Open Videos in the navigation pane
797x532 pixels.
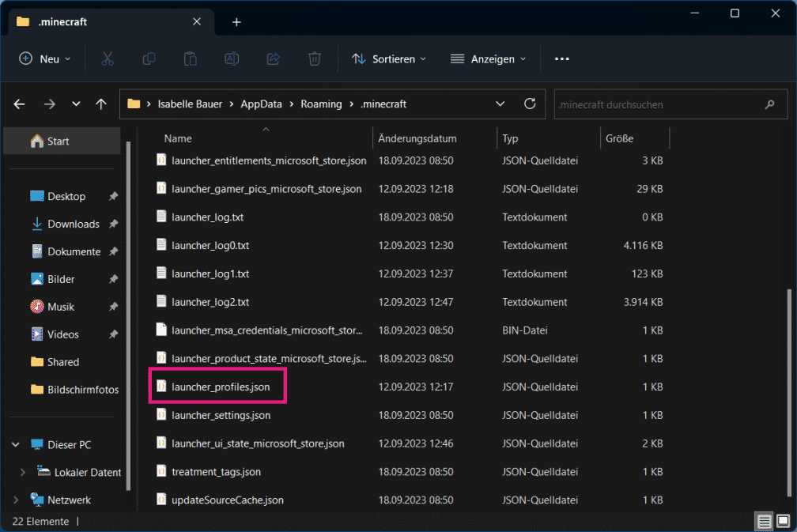pyautogui.click(x=63, y=334)
